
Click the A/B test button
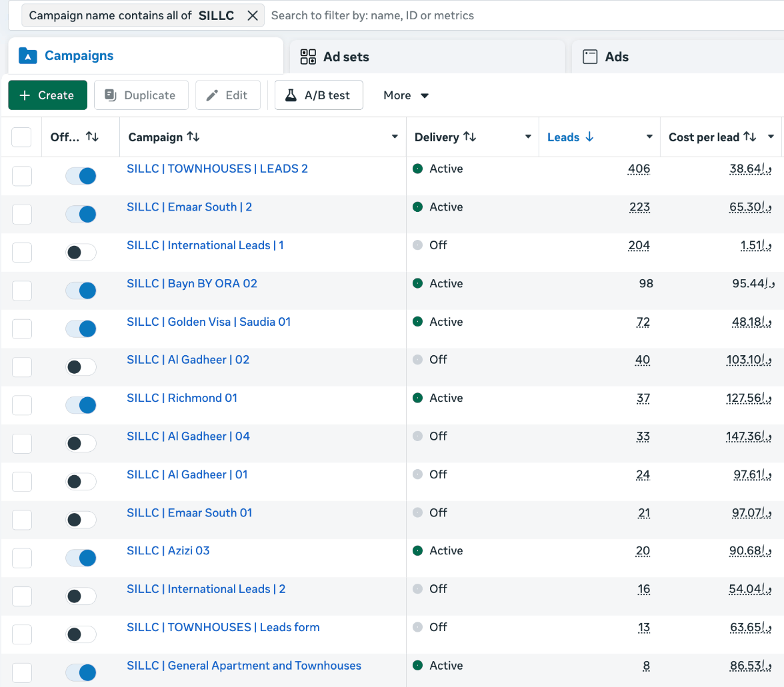tap(319, 95)
